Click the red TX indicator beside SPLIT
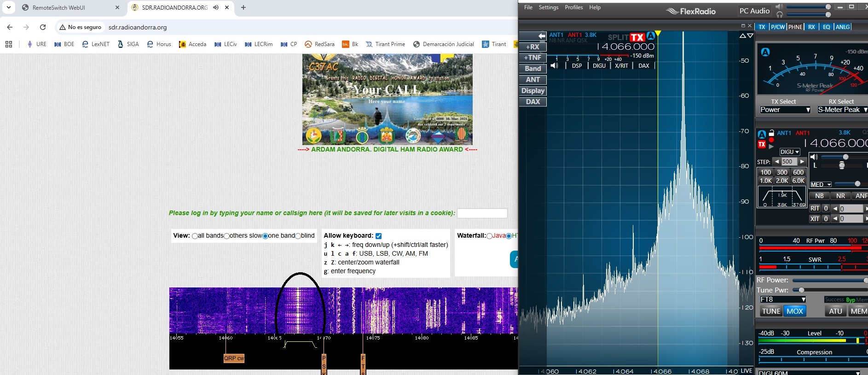Image resolution: width=868 pixels, height=375 pixels. [637, 37]
